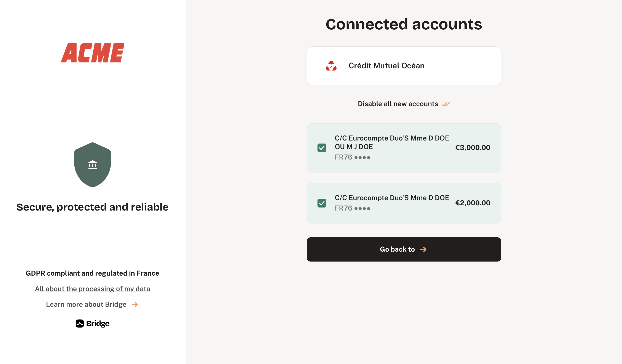622x364 pixels.
Task: Open the Crédit Mutuel Océan bank card
Action: (404, 66)
